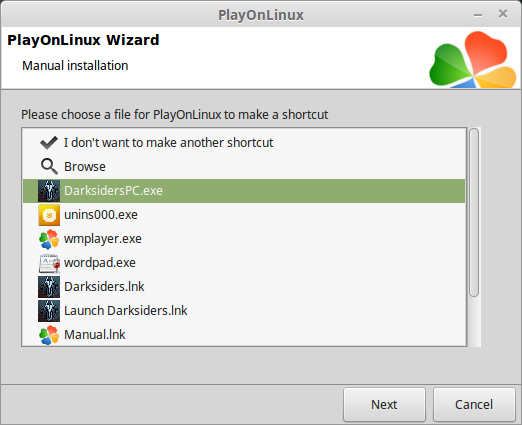This screenshot has width=522, height=425.
Task: Select the wmplayer.exe file name
Action: pos(103,239)
